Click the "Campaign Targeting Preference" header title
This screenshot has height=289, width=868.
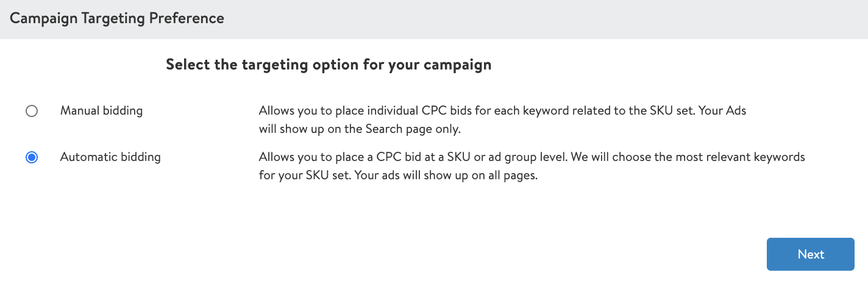[x=117, y=18]
